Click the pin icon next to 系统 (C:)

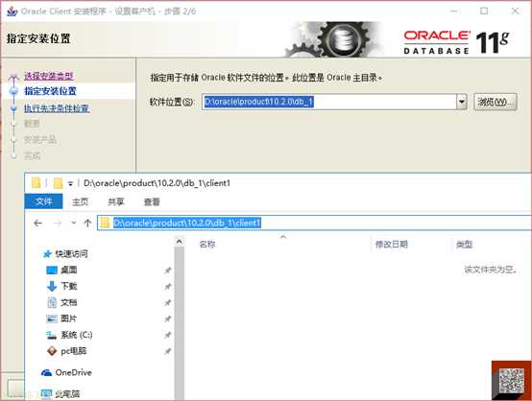coord(168,335)
